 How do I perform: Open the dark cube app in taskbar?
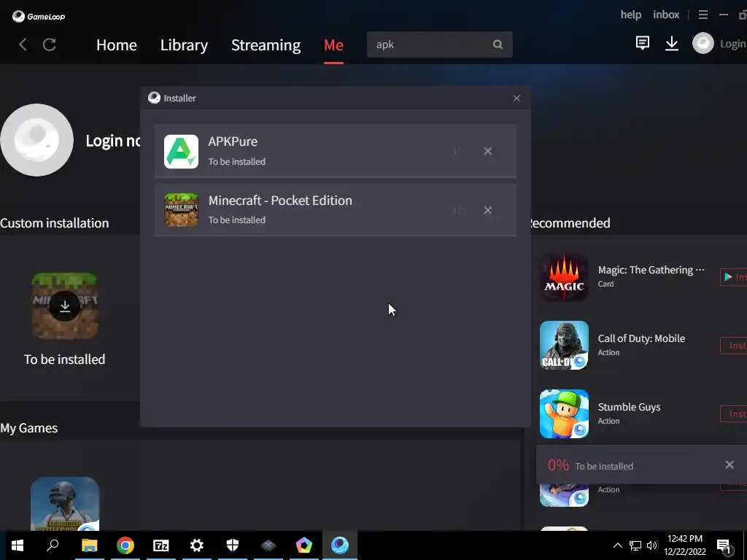click(268, 545)
